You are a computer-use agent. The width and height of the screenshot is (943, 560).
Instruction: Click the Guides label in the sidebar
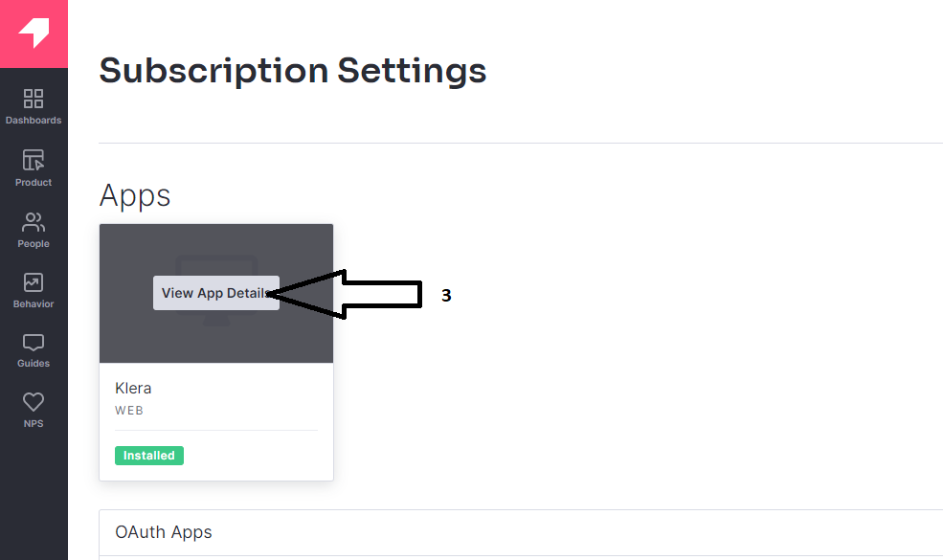34,364
